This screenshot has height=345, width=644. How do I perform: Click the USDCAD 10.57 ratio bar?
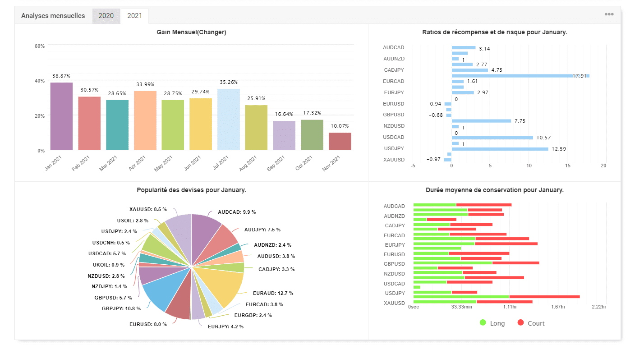(492, 138)
